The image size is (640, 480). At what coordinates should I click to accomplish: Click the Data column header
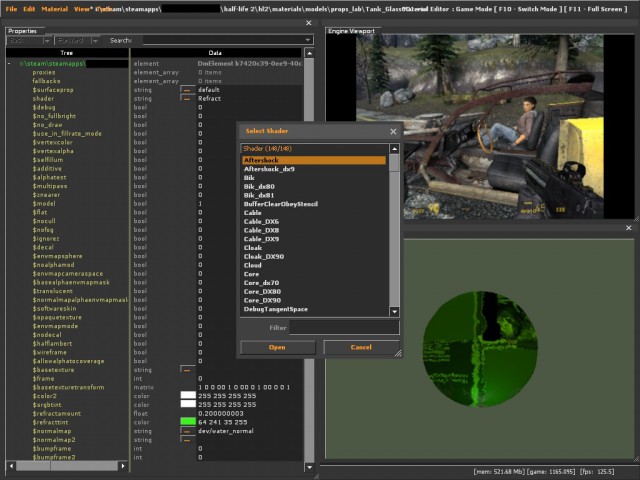pos(216,53)
